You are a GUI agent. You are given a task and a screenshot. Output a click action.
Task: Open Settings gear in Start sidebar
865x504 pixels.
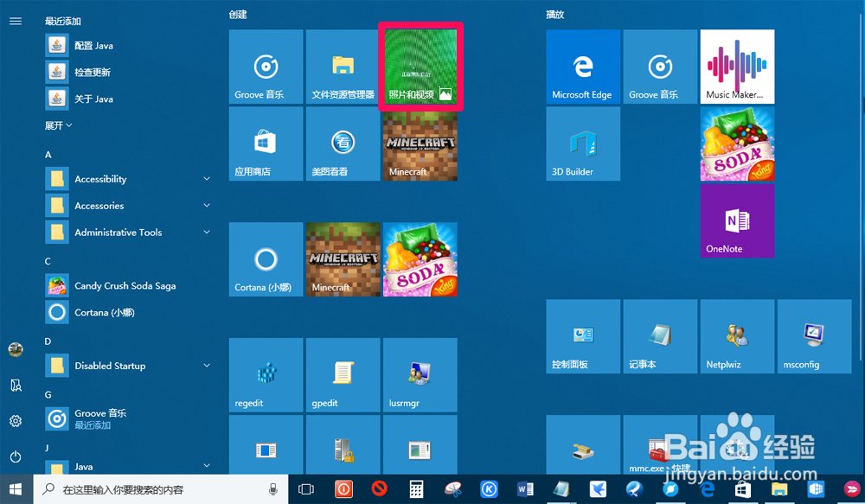click(16, 421)
